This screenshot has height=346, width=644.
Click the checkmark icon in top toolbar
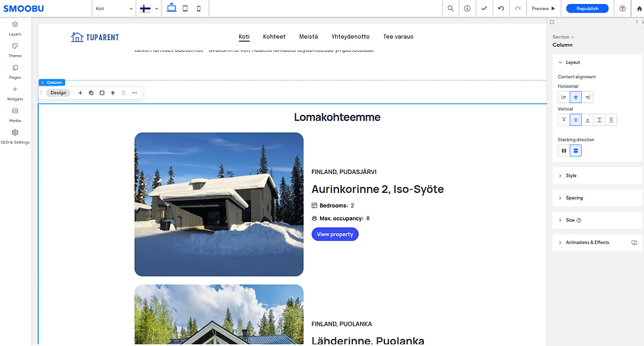[484, 9]
